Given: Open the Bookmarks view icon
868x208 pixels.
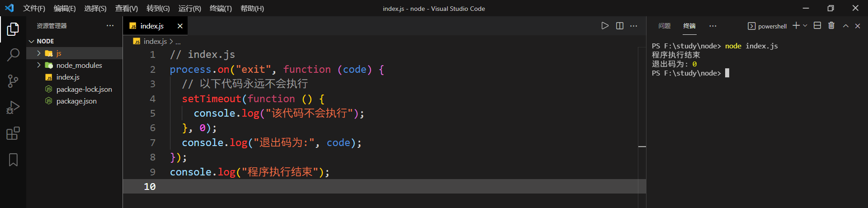Looking at the screenshot, I should (x=13, y=160).
